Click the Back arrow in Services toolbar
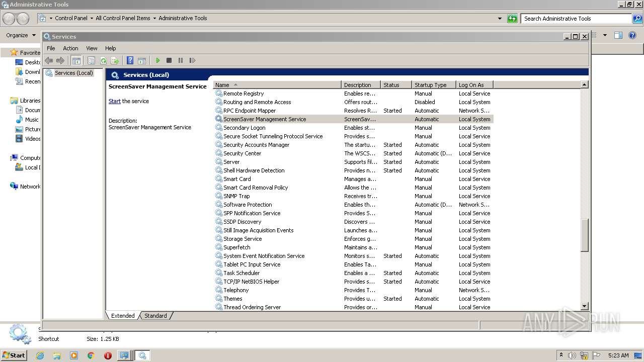Screen dimensions: 644x362 point(49,60)
